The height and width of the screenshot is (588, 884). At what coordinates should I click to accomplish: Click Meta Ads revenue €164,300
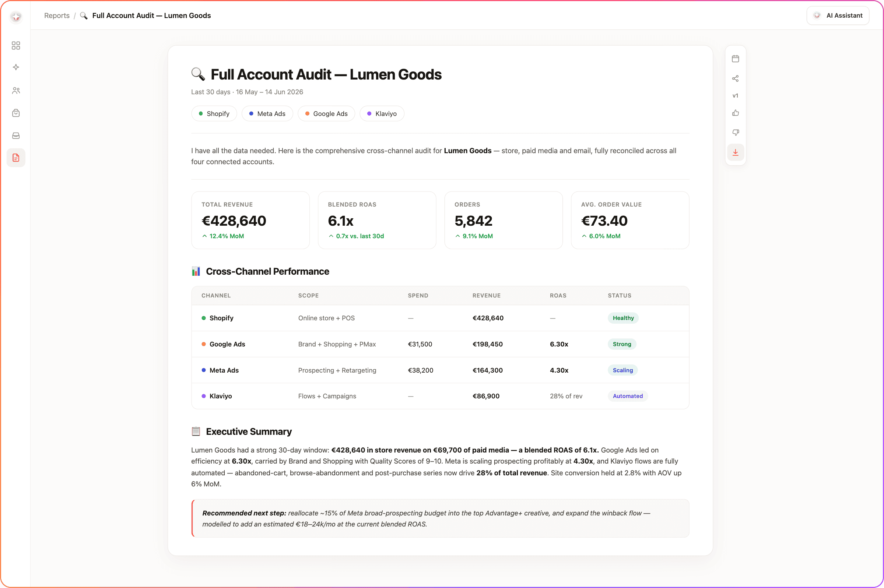point(488,370)
